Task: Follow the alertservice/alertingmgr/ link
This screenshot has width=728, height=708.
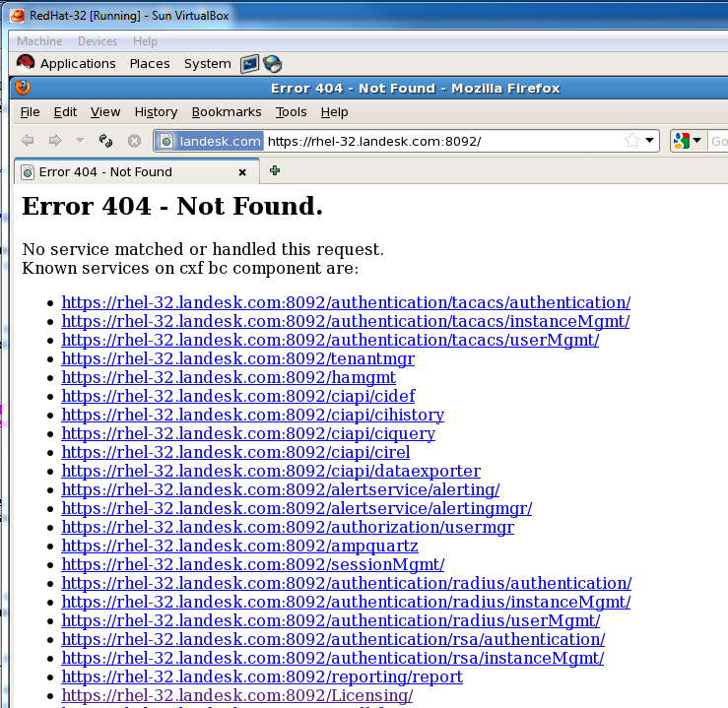Action: 297,508
